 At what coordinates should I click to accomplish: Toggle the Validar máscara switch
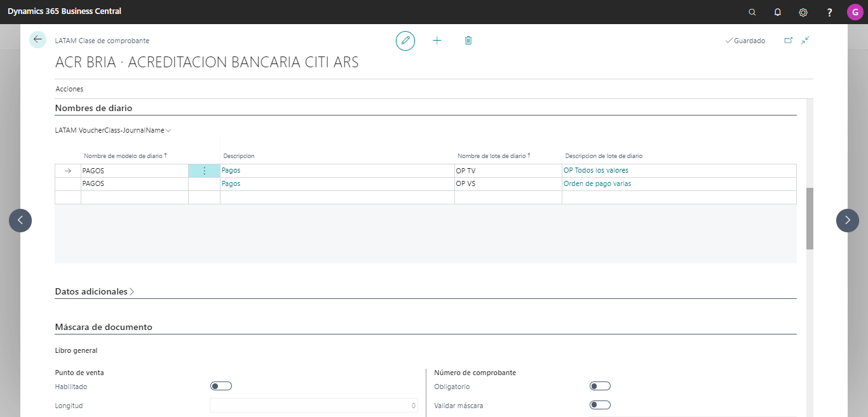[x=600, y=405]
